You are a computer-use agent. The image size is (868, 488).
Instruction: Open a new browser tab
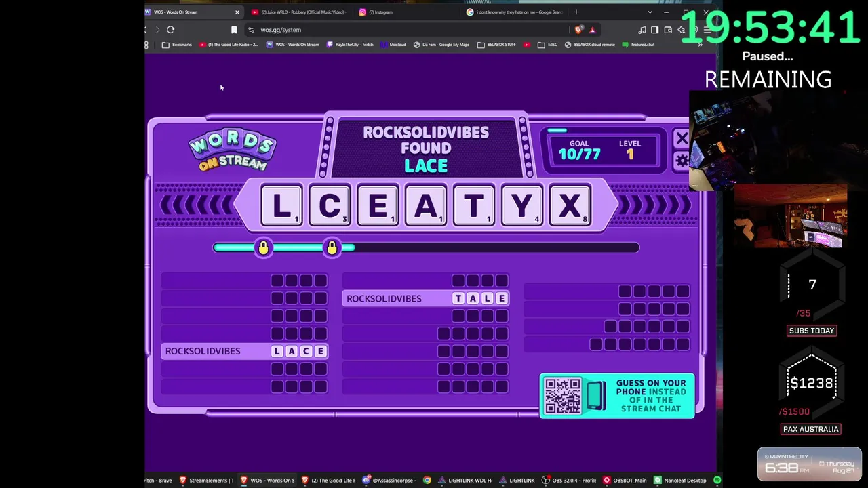coord(576,12)
